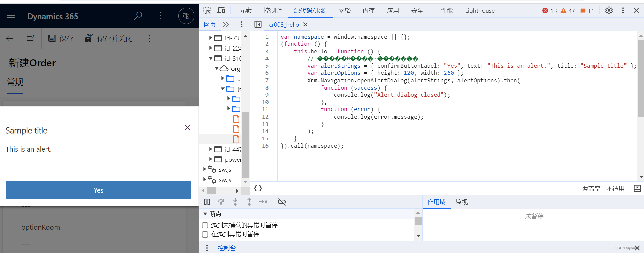
Task: Toggle the coverage drawer icon beside 覆盖率
Action: [637, 188]
